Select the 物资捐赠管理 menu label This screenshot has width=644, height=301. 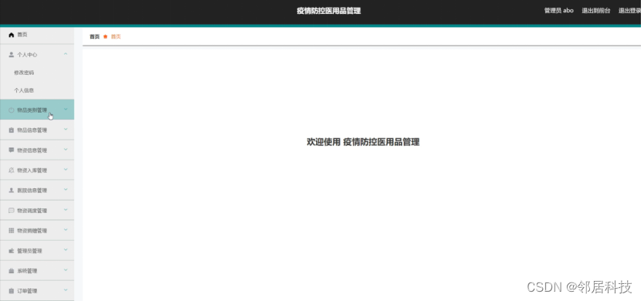(32, 231)
